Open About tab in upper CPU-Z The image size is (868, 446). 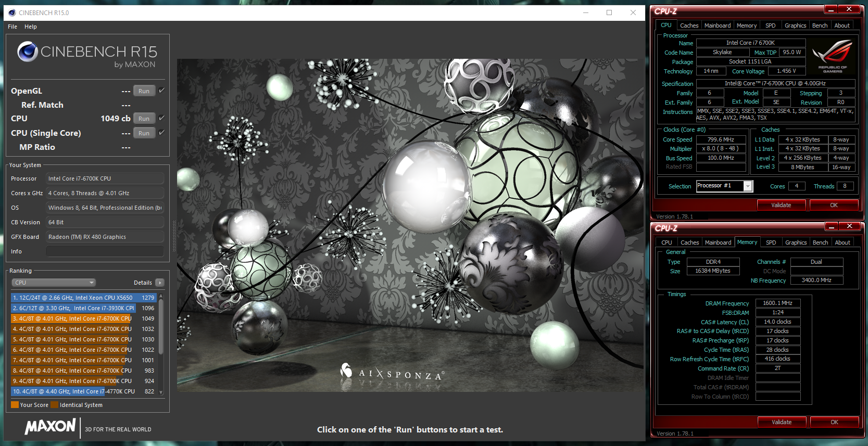point(842,26)
